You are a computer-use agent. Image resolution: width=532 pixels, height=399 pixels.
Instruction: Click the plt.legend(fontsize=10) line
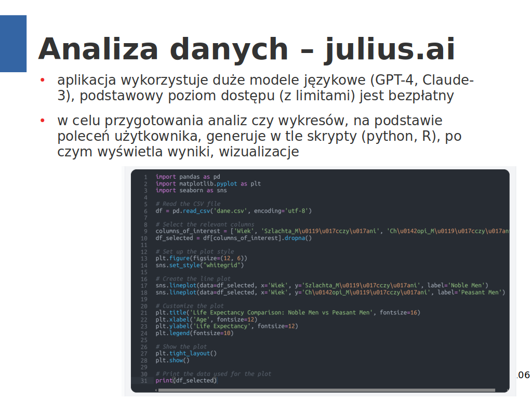194,333
